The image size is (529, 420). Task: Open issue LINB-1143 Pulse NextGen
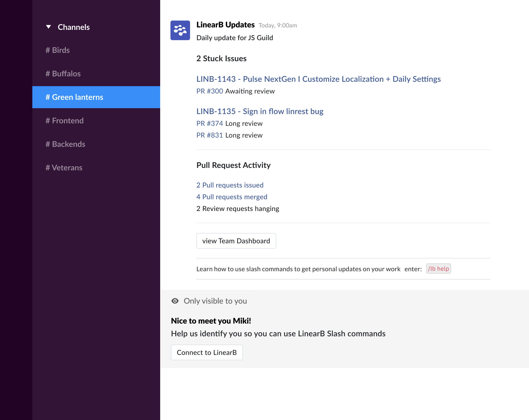pos(318,79)
